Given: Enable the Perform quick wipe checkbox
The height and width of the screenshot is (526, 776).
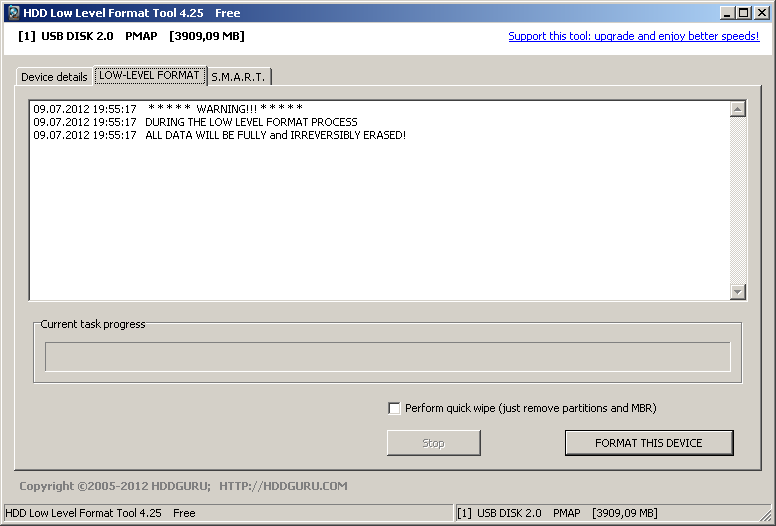Looking at the screenshot, I should (394, 408).
